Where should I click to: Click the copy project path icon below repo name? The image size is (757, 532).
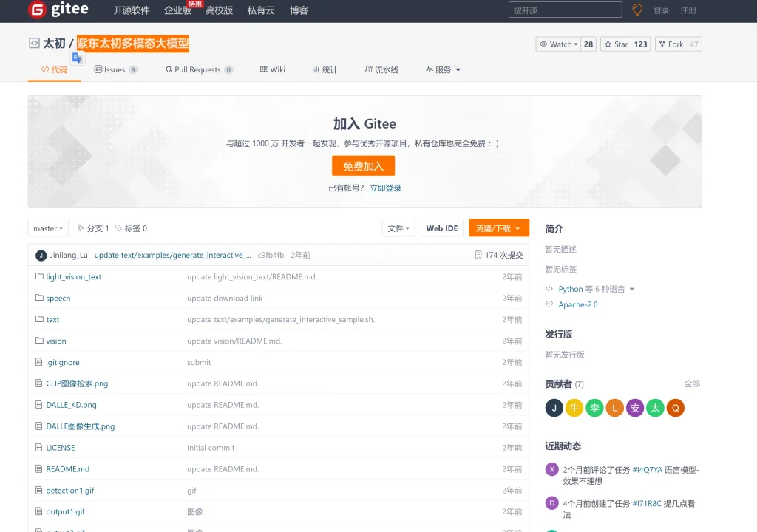click(78, 57)
